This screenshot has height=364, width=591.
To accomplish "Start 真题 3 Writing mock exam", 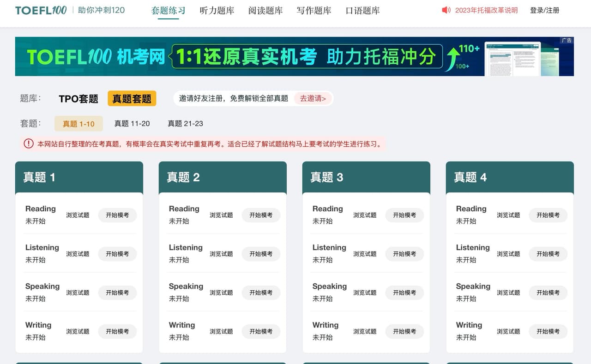I will click(404, 331).
